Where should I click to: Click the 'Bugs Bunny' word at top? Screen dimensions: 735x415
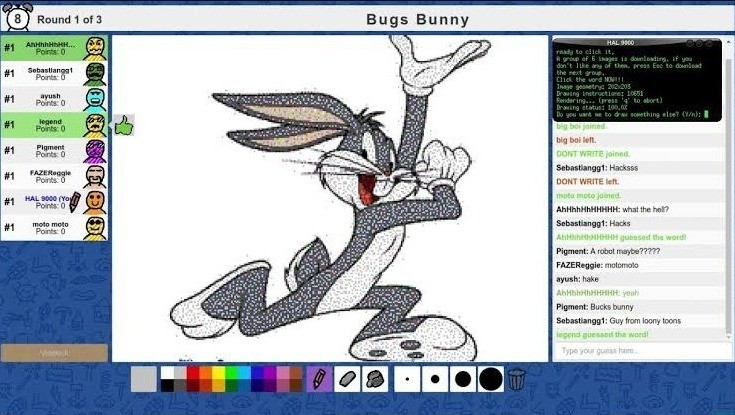tap(418, 20)
